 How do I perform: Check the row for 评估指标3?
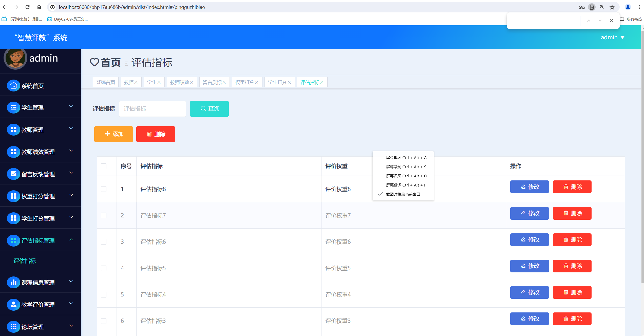coord(104,321)
